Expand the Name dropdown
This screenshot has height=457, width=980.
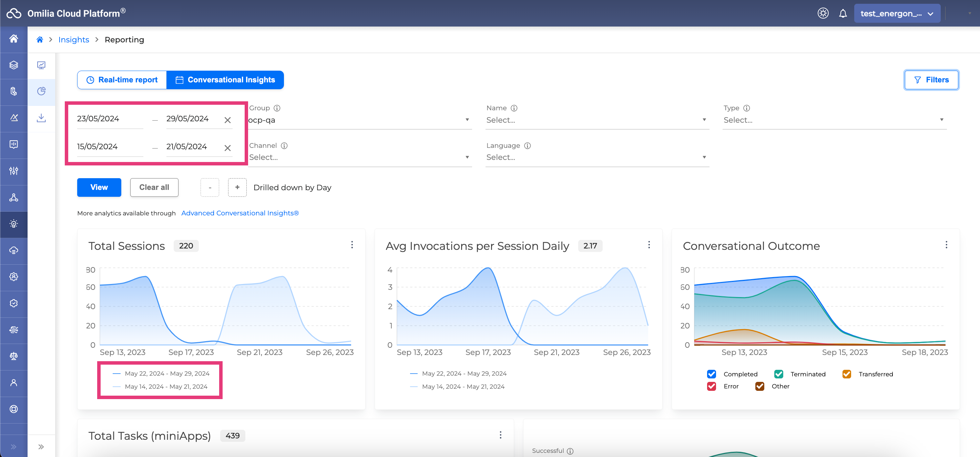pyautogui.click(x=596, y=120)
